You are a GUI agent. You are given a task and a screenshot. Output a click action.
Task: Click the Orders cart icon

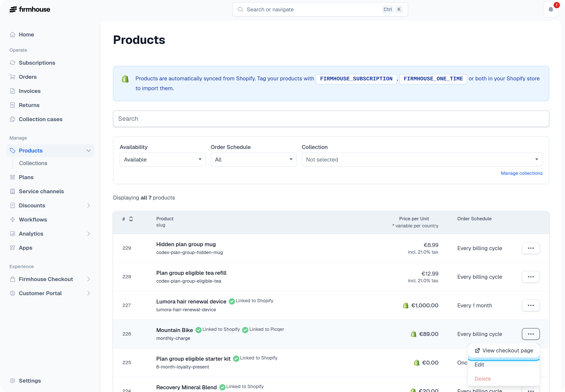[13, 77]
